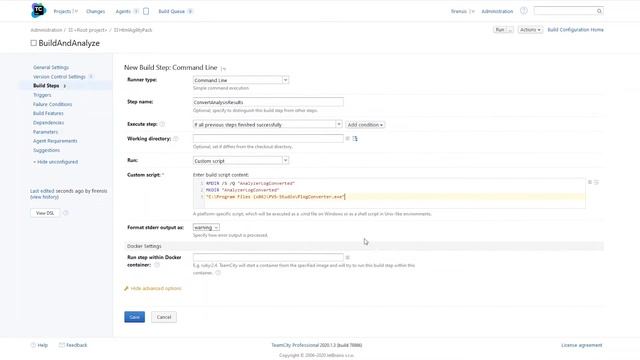Click Hide unconfigured link
This screenshot has width=640, height=360.
56,162
